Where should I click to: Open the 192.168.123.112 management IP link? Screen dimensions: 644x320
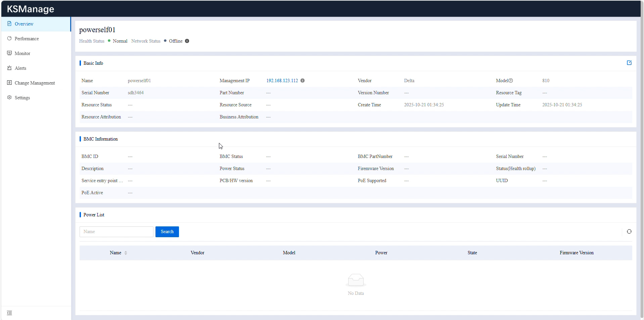click(x=282, y=81)
